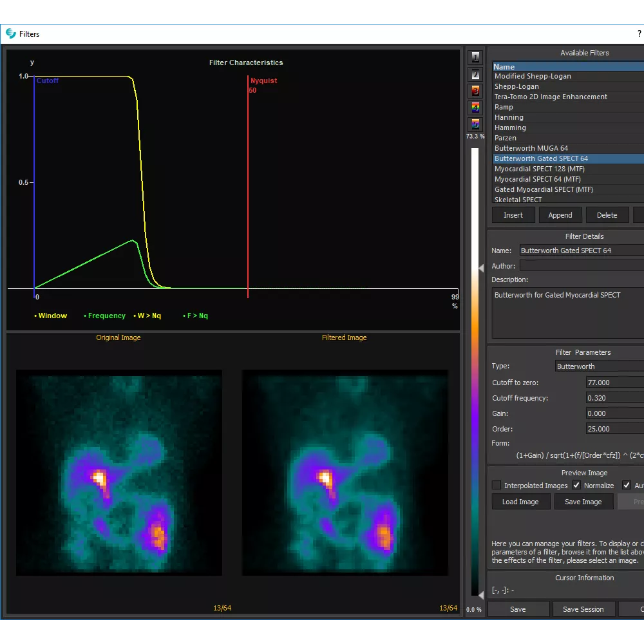Screen dimensions: 644x644
Task: Select the Ramp filter
Action: (568, 107)
